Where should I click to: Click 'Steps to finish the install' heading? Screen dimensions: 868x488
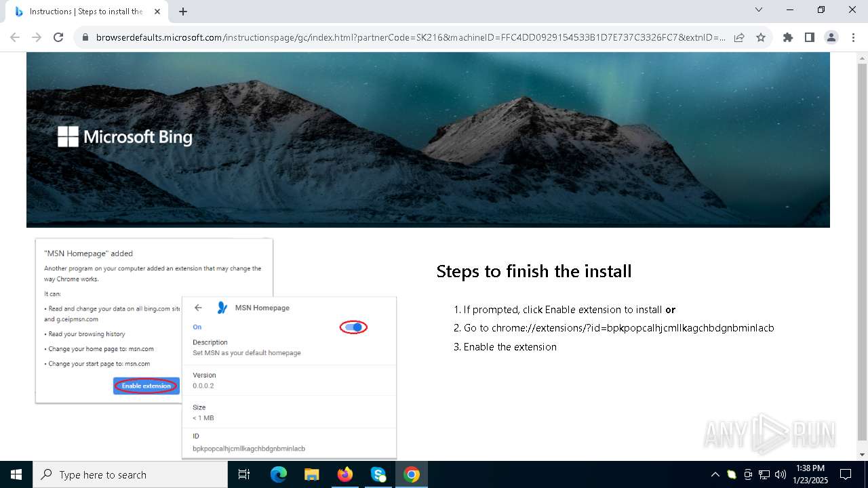(534, 271)
